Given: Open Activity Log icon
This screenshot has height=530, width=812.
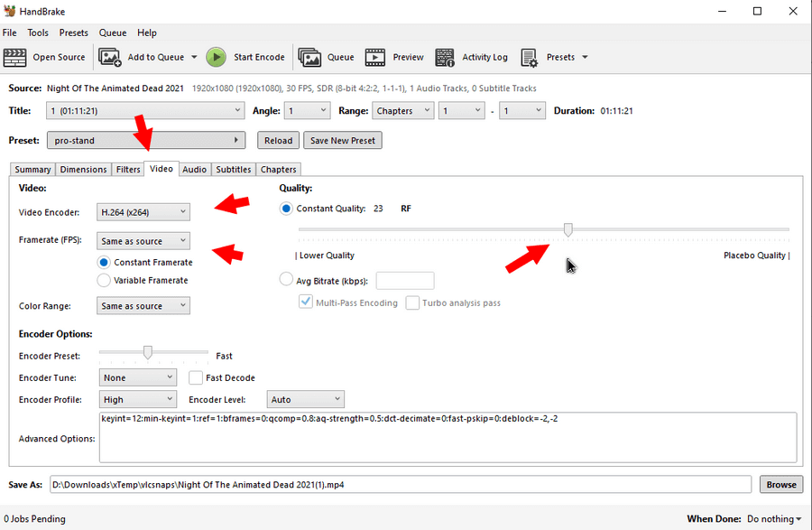Looking at the screenshot, I should tap(445, 58).
